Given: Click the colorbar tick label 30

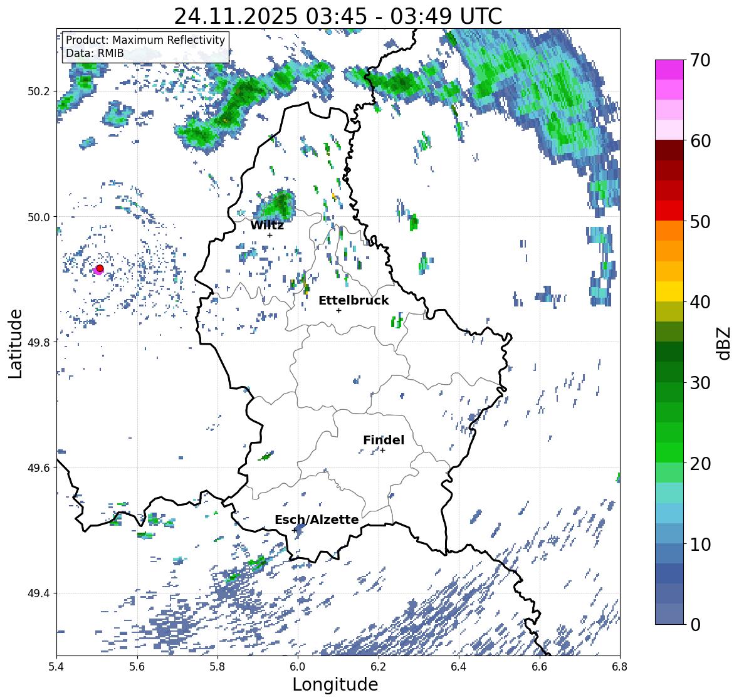Looking at the screenshot, I should pos(700,383).
